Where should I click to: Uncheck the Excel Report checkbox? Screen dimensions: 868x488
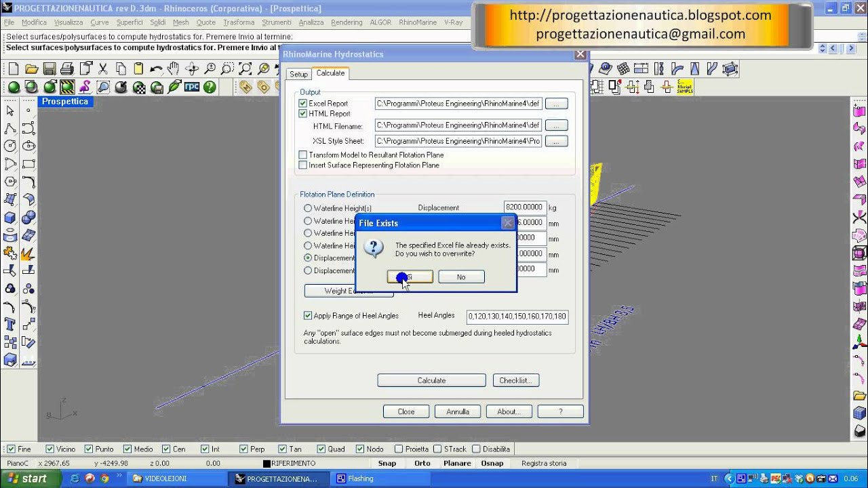[x=302, y=104]
